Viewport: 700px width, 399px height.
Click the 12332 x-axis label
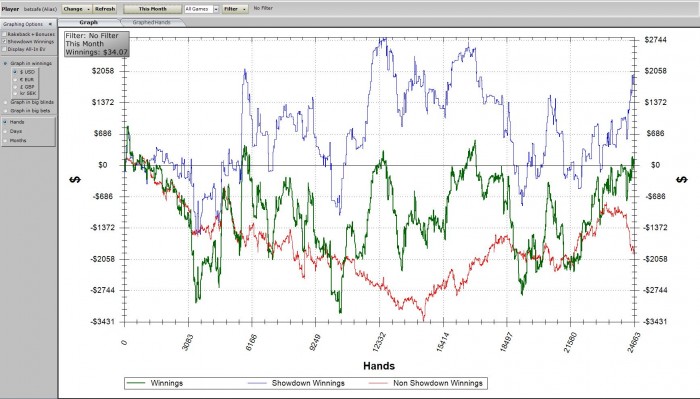pyautogui.click(x=378, y=341)
